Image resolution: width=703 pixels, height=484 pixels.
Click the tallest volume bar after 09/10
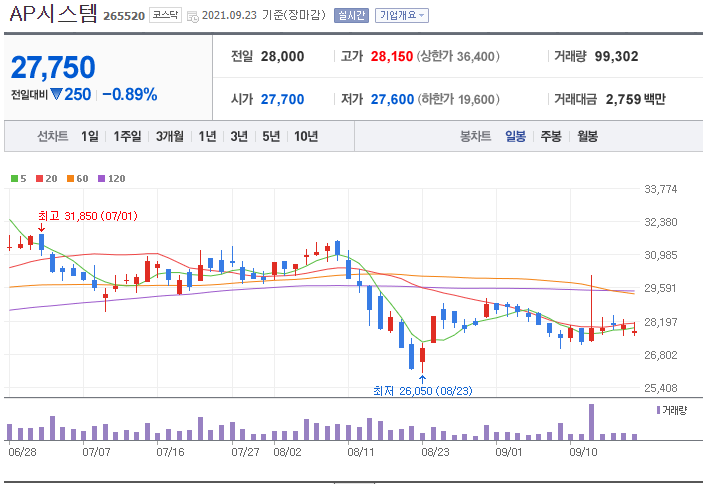pyautogui.click(x=591, y=422)
